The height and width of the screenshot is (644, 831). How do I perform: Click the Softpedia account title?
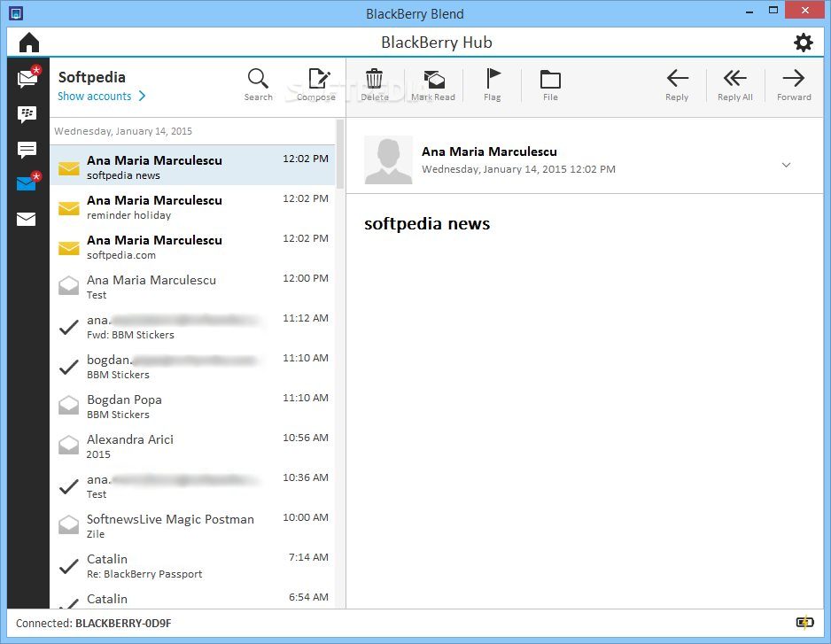click(91, 77)
